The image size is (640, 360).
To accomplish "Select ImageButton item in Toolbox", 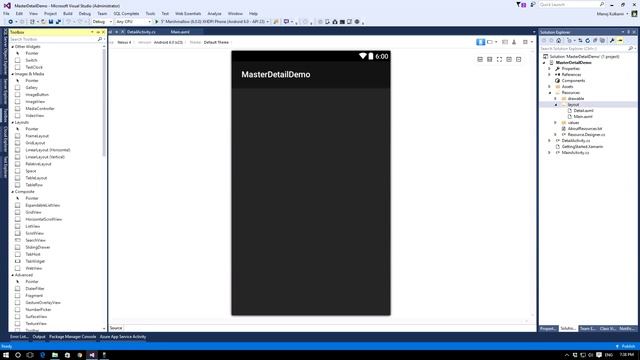I will (37, 95).
